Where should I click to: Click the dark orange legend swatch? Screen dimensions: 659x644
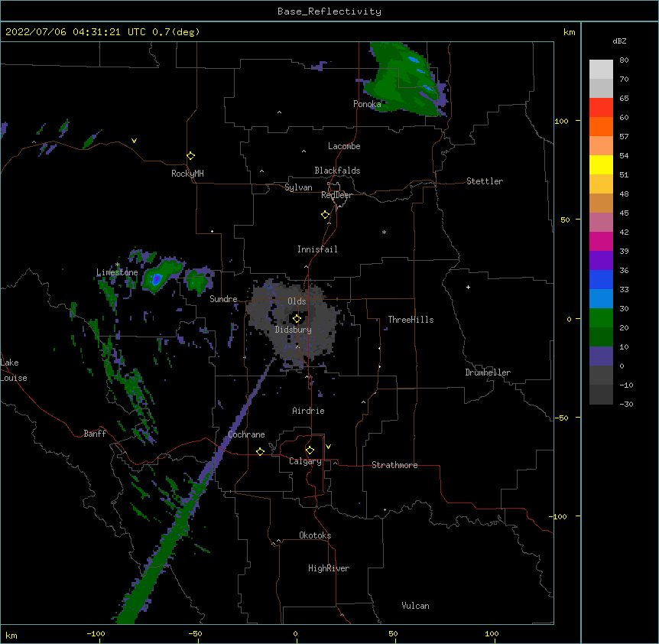click(x=601, y=126)
